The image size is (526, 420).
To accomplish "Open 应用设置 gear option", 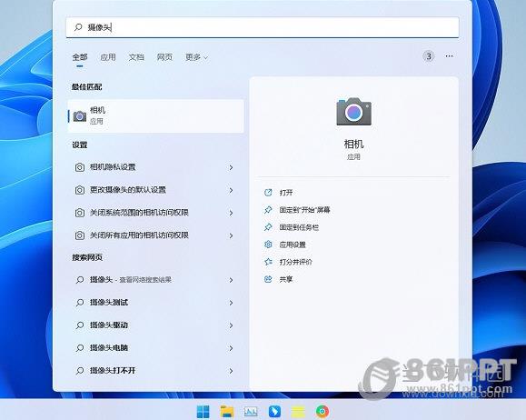I will (293, 245).
